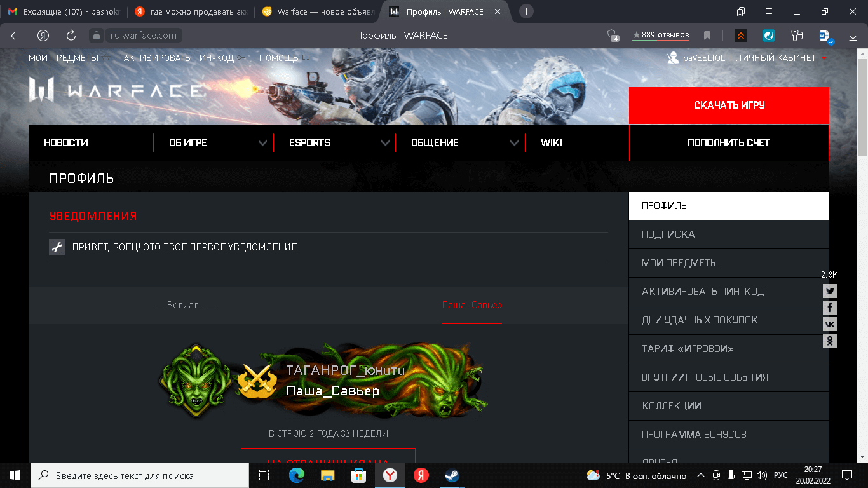Select ВНУТРИИГРОВЫЕ СОБЫТИЯ in the side menu

coord(729,377)
